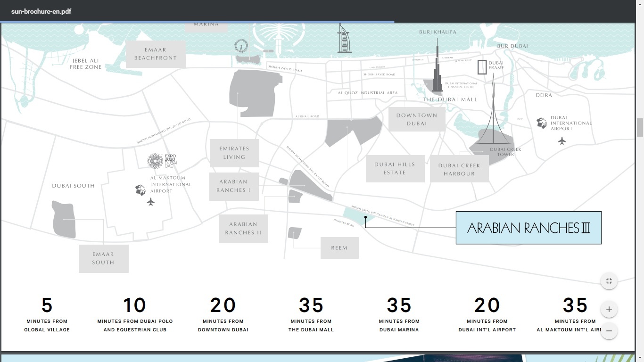The width and height of the screenshot is (644, 362).
Task: Click the Dubai Hills Estate label box
Action: click(395, 169)
